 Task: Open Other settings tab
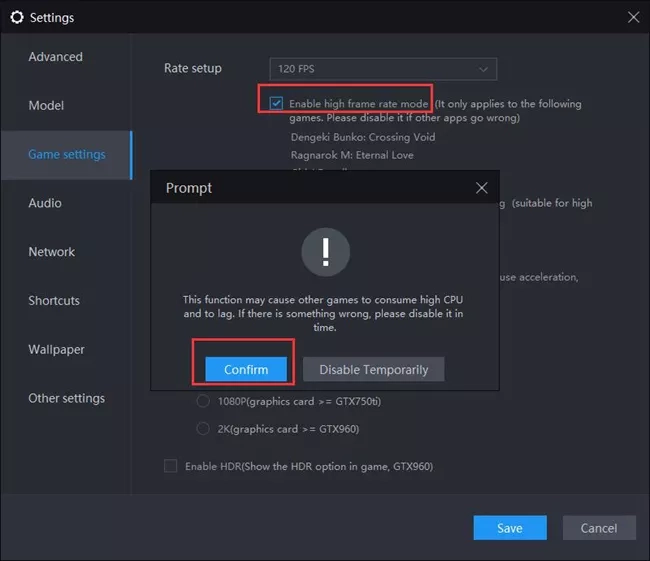coord(66,398)
